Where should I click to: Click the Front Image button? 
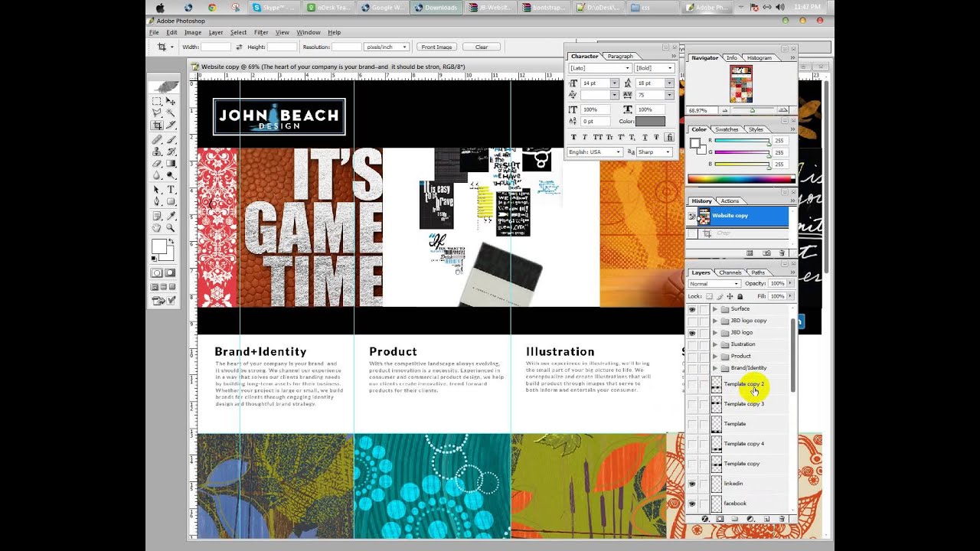click(x=436, y=47)
